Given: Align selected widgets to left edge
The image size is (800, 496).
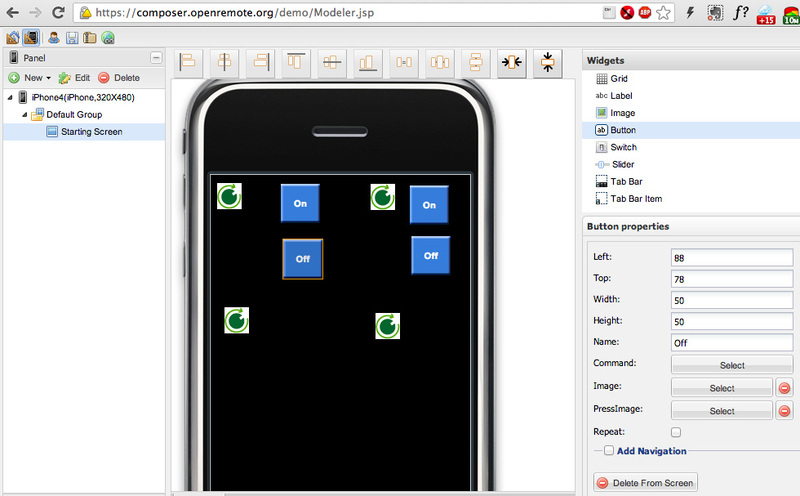Looking at the screenshot, I should pyautogui.click(x=188, y=63).
